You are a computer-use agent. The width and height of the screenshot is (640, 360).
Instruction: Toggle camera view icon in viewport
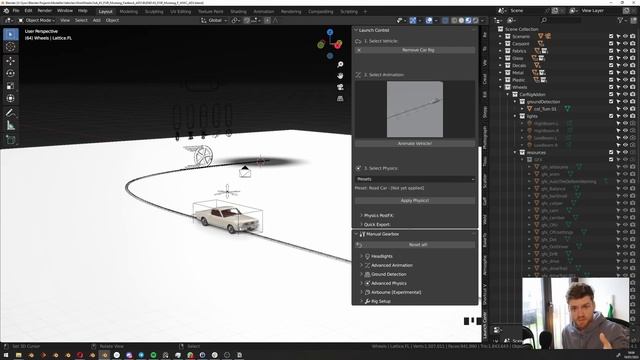[x=340, y=87]
